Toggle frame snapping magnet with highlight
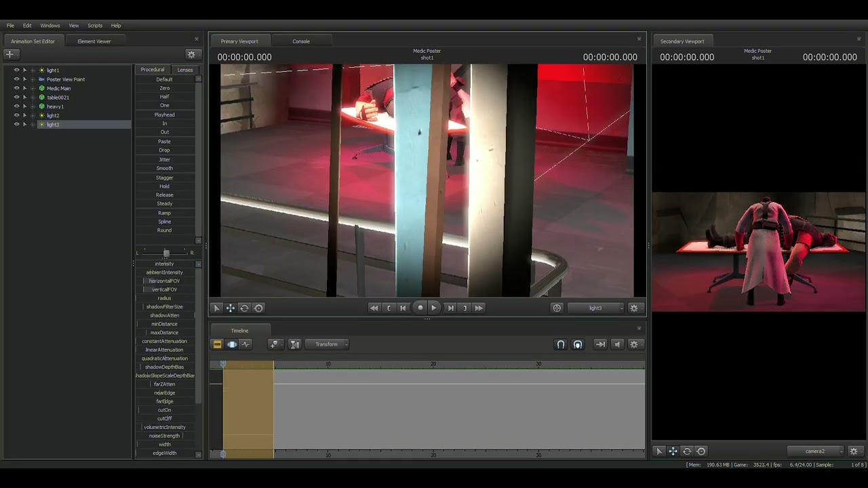The width and height of the screenshot is (868, 488). tap(578, 344)
